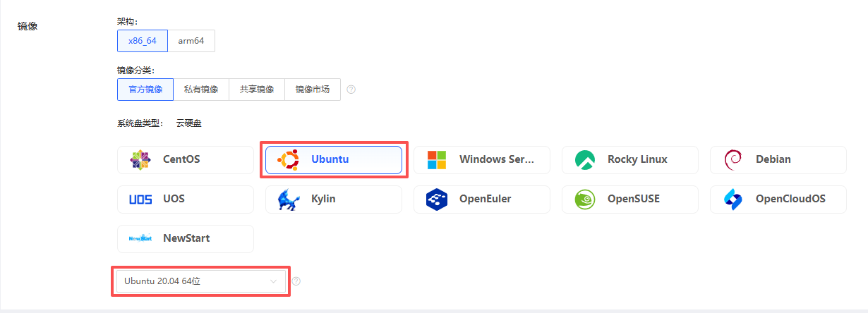Choose the UOS operating system button

[x=186, y=200]
